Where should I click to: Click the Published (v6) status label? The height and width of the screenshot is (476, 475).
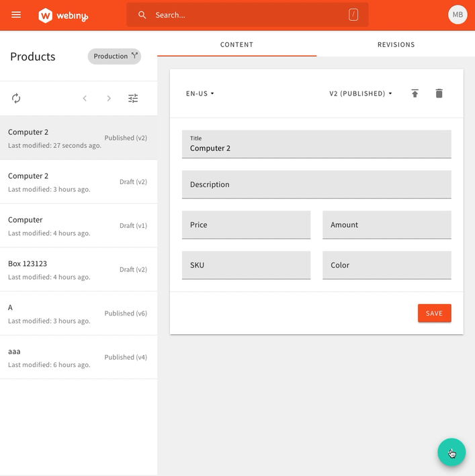(x=126, y=313)
